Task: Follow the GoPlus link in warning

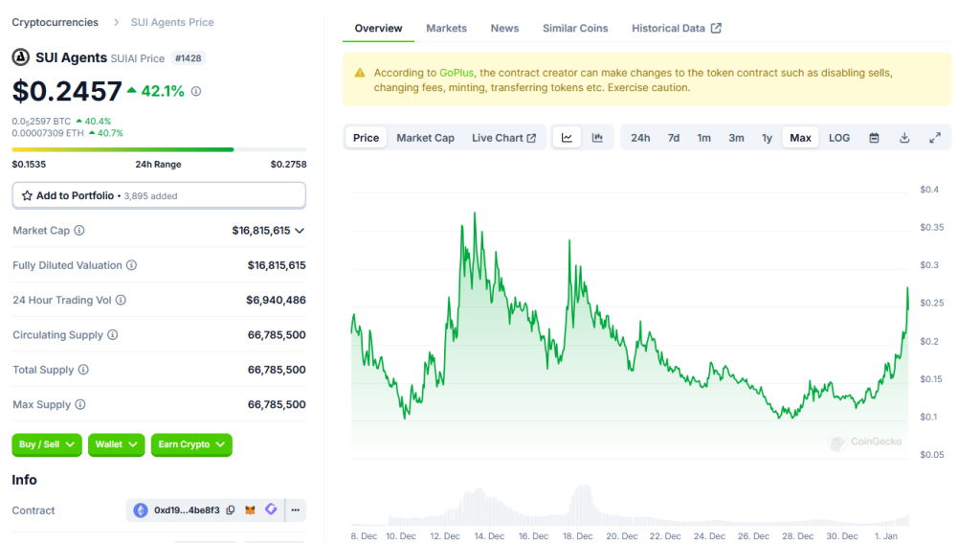Action: click(457, 73)
